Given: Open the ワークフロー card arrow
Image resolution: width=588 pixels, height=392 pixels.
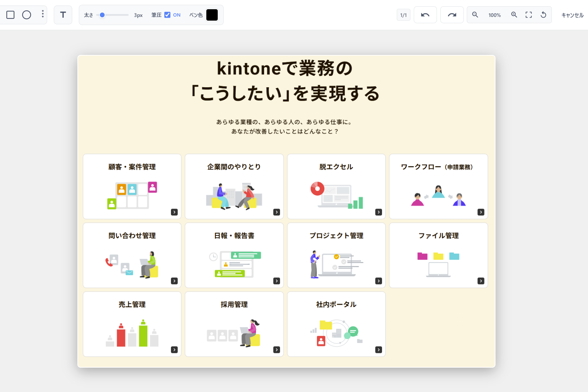Looking at the screenshot, I should coord(481,212).
